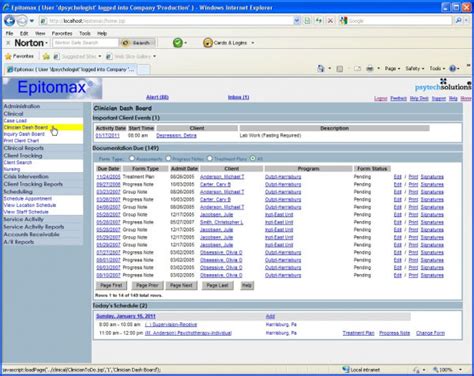The height and width of the screenshot is (376, 474).
Task: Open the 11/24/2005 due date link
Action: [x=108, y=177]
